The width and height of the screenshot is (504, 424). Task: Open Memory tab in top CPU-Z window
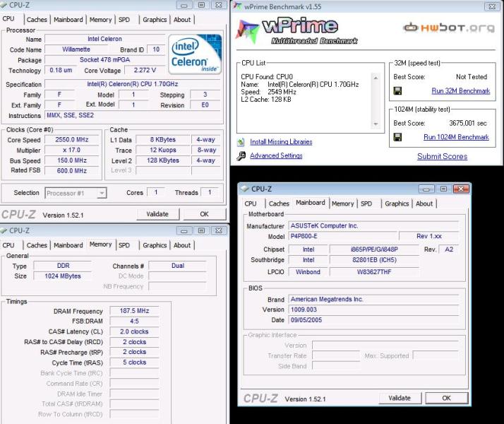[x=100, y=20]
